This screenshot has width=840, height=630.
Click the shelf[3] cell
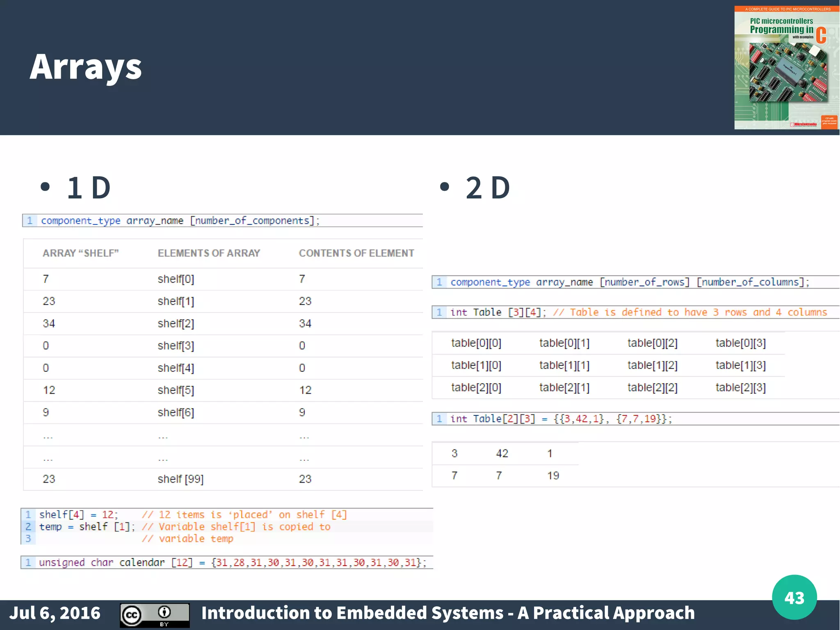176,346
